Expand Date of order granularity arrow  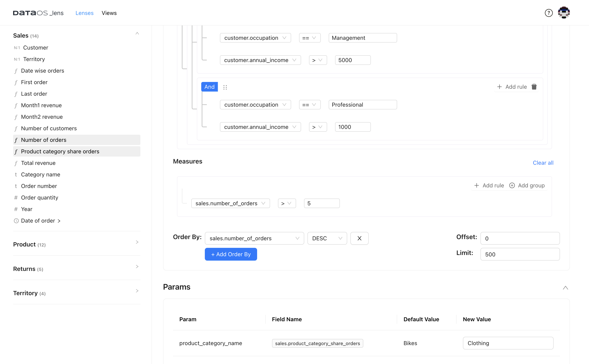point(59,221)
